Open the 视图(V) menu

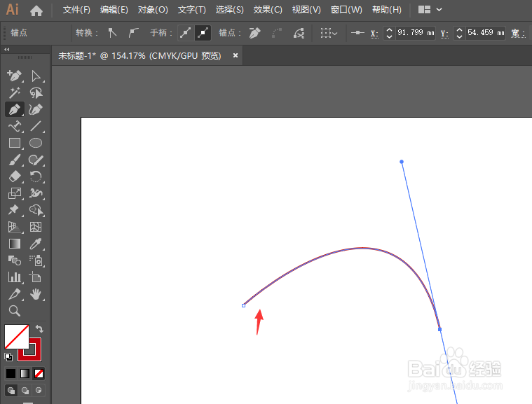coord(306,10)
